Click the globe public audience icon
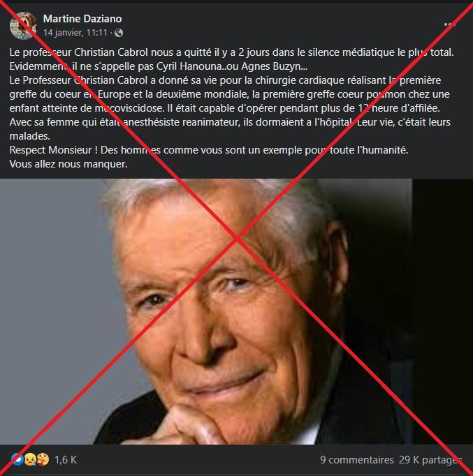Screen dimensions: 473x476 (119, 33)
